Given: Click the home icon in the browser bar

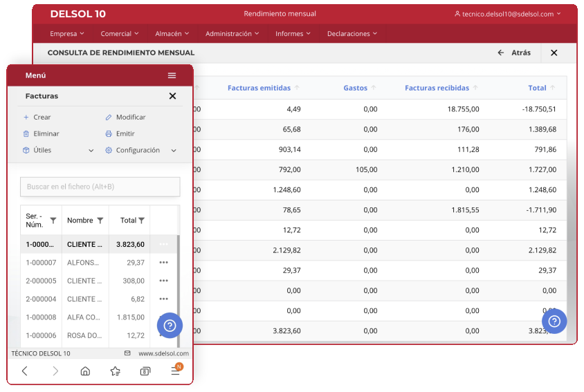Looking at the screenshot, I should pyautogui.click(x=85, y=371).
